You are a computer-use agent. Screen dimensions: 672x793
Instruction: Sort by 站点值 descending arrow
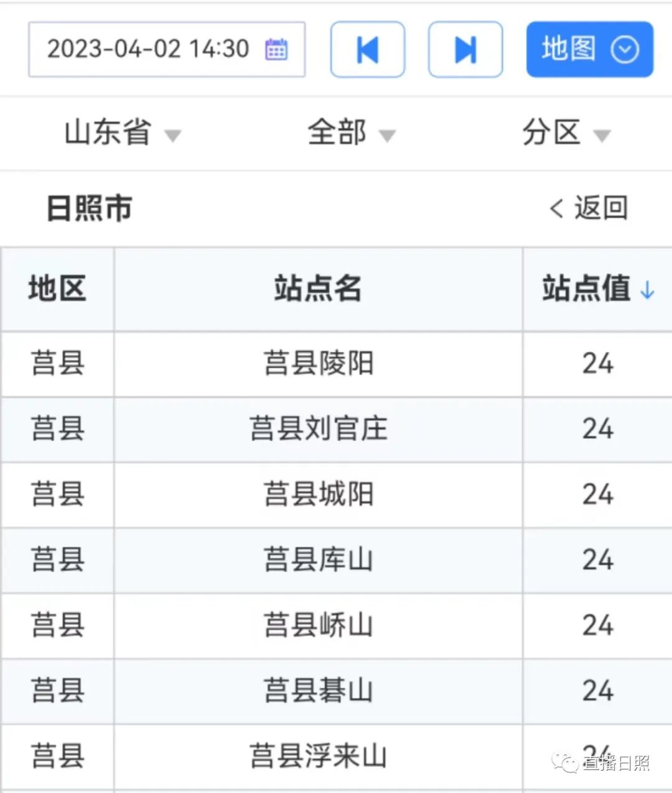(x=648, y=289)
